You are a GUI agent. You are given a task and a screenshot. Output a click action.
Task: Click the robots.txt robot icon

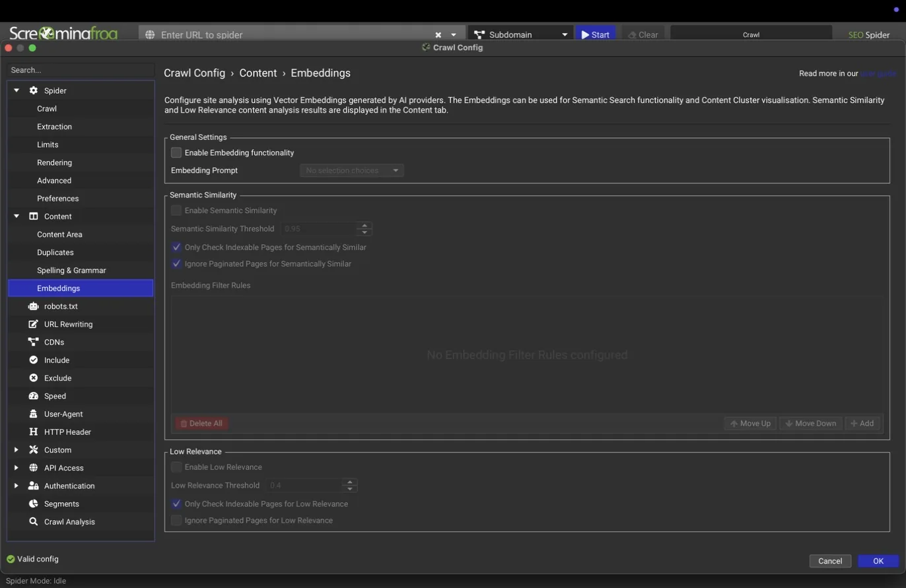[x=33, y=306]
